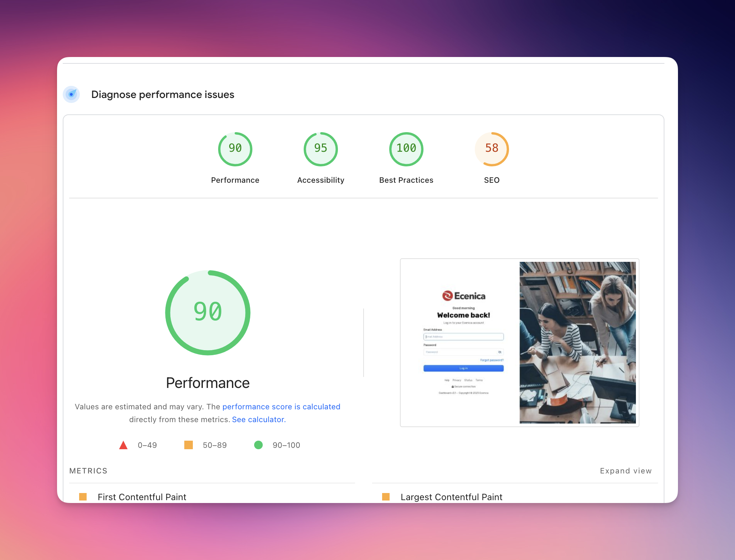Click the 'Diagnose performance issues' heading

(163, 94)
